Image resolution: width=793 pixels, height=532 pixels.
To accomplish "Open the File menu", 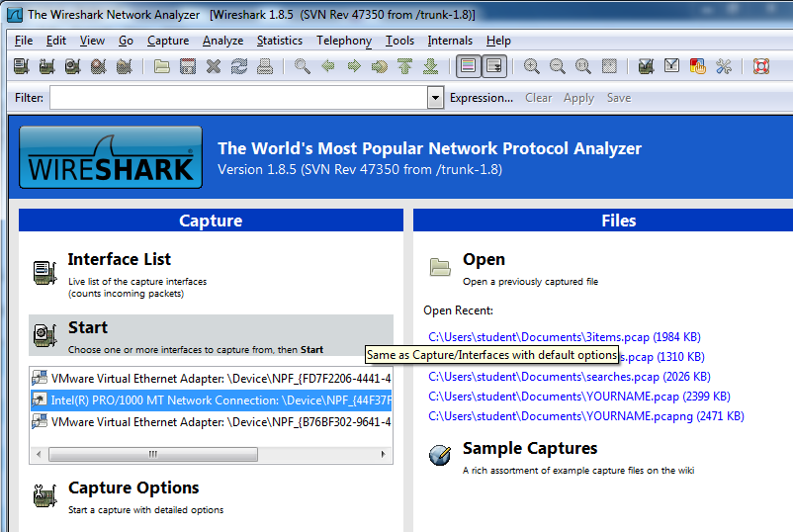I will [x=24, y=41].
